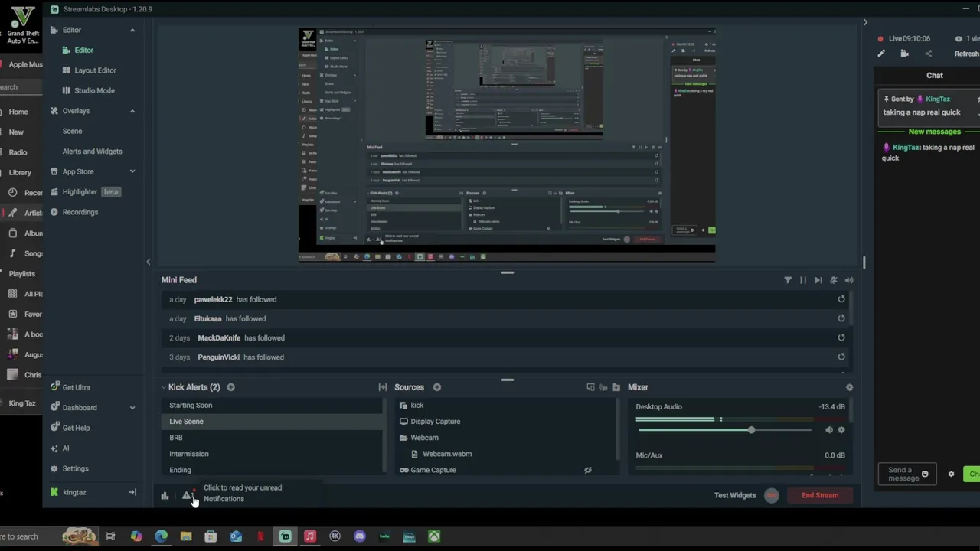The width and height of the screenshot is (980, 551).
Task: Skip the current alert in Mini Feed
Action: 818,280
